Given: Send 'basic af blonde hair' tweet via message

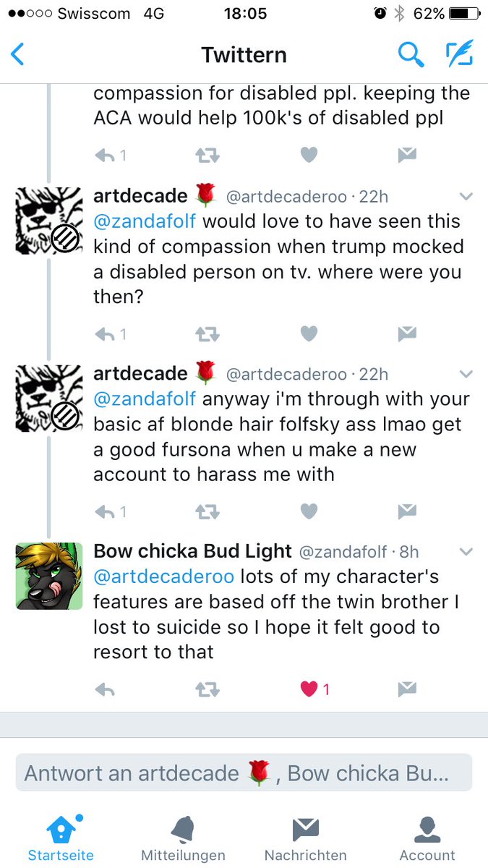Looking at the screenshot, I should [x=408, y=511].
